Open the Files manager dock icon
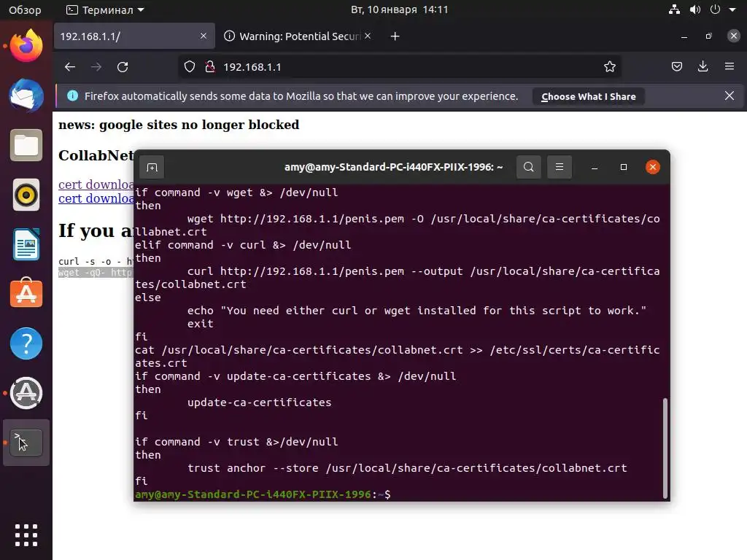Screen dimensions: 747x560 26,145
